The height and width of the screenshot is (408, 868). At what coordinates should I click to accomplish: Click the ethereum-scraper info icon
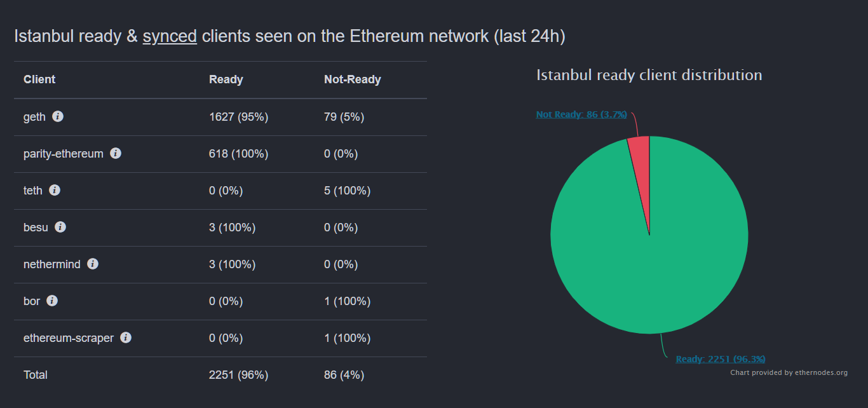(x=126, y=337)
